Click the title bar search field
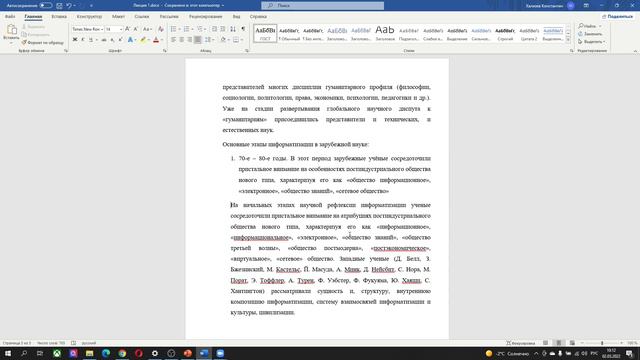Screen dimensions: 640x360 tap(322, 6)
